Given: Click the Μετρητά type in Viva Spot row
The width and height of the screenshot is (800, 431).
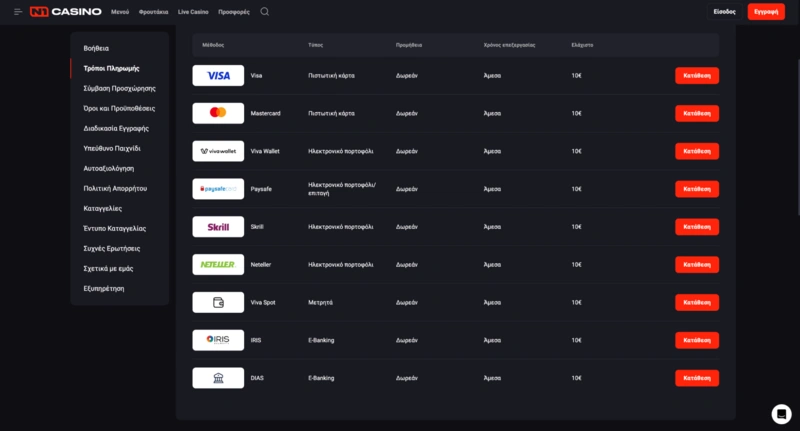Looking at the screenshot, I should [x=320, y=302].
